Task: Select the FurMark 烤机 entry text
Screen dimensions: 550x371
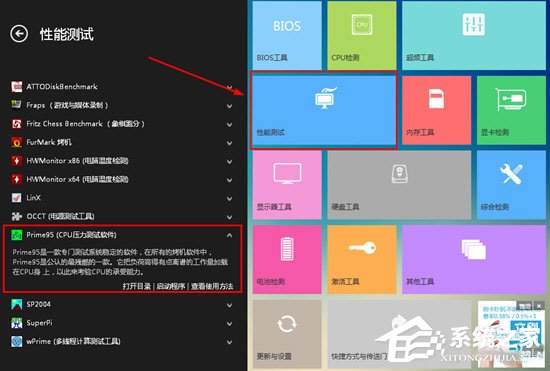Action: pyautogui.click(x=49, y=142)
